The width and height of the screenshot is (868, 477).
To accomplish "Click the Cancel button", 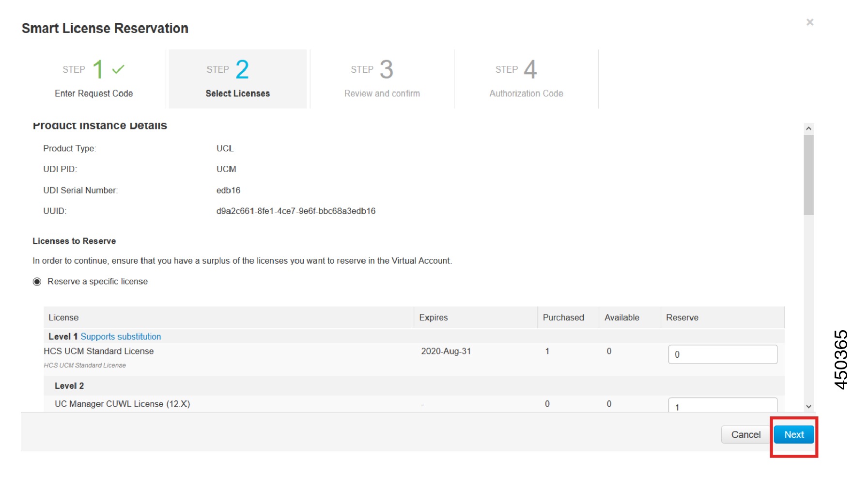I will click(x=745, y=434).
